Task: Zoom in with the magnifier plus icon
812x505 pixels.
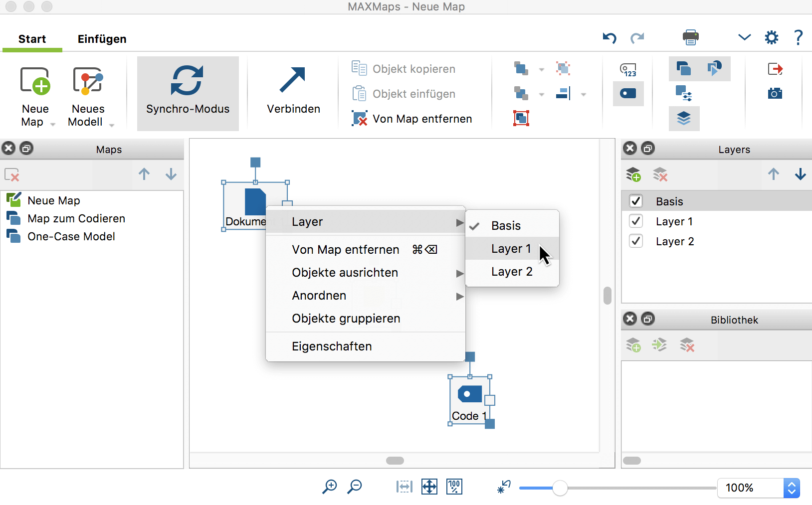Action: pyautogui.click(x=329, y=487)
